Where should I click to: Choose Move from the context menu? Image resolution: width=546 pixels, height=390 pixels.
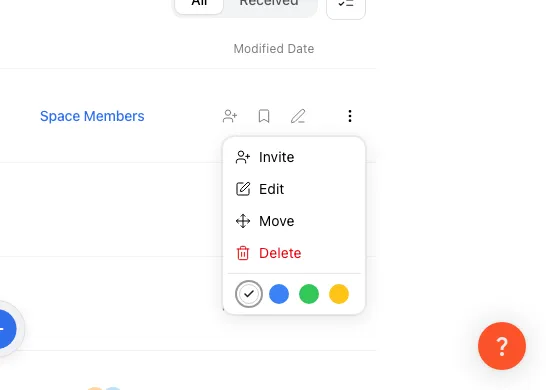point(294,221)
